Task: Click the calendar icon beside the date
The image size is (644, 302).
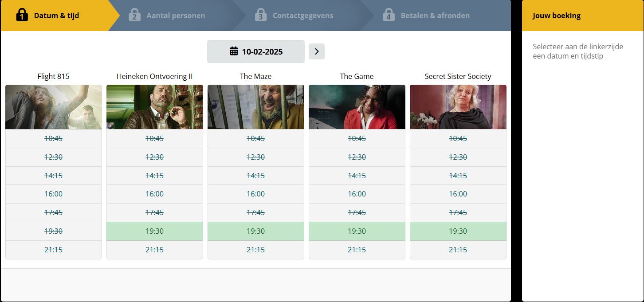Action: coord(234,51)
